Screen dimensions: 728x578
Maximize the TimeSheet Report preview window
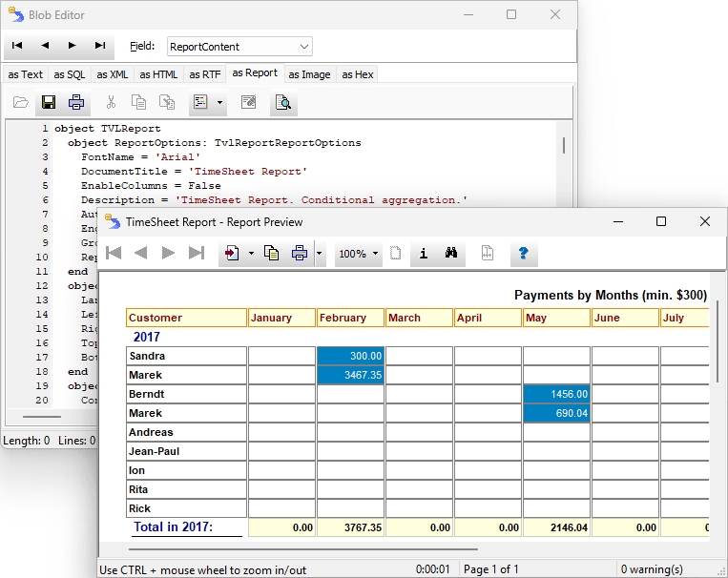[661, 221]
